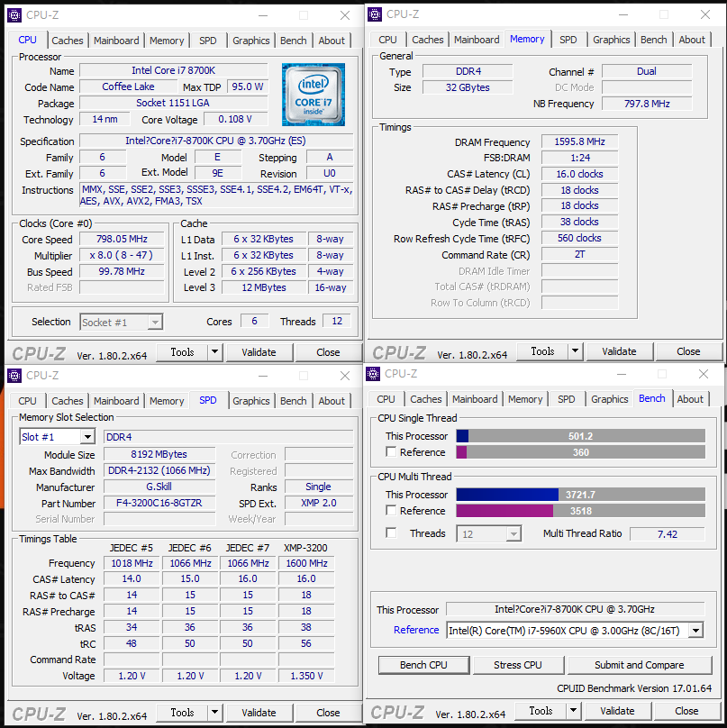Click Code Name value Coffee Lake
Image resolution: width=727 pixels, height=728 pixels.
[x=128, y=86]
